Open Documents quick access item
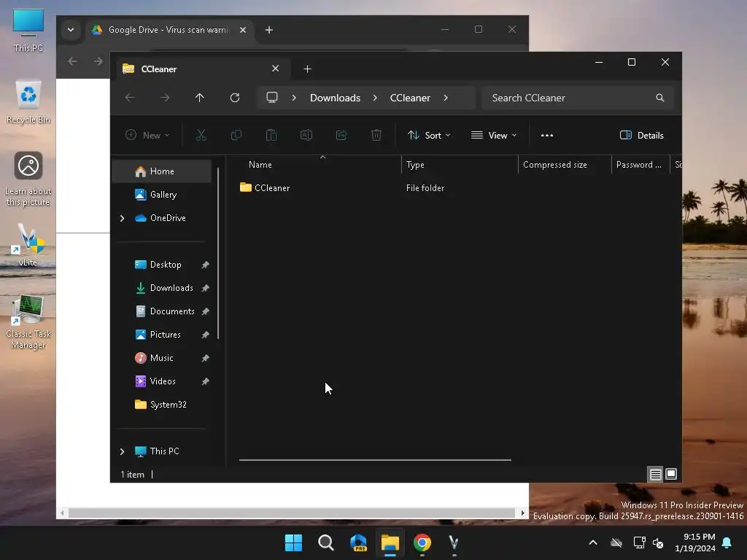Image resolution: width=747 pixels, height=560 pixels. click(x=162, y=311)
